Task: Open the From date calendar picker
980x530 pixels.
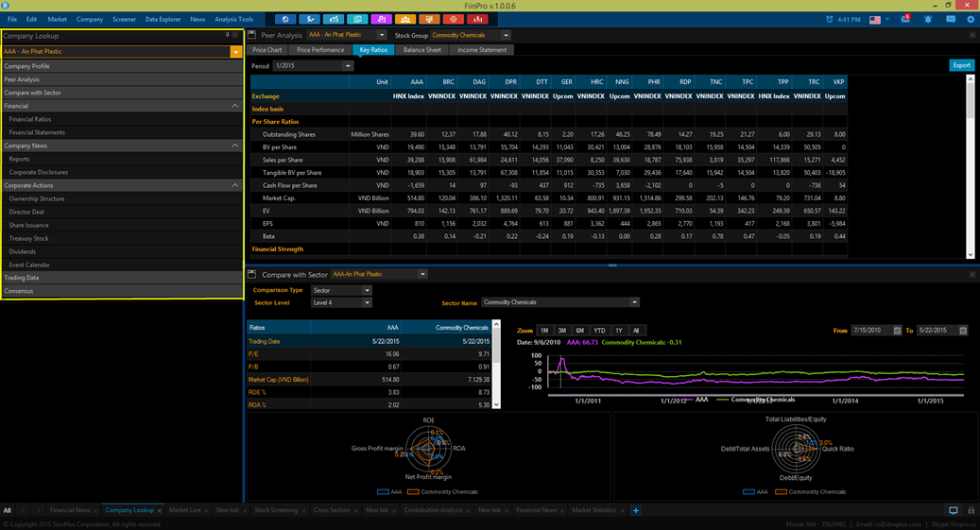Action: (x=897, y=330)
